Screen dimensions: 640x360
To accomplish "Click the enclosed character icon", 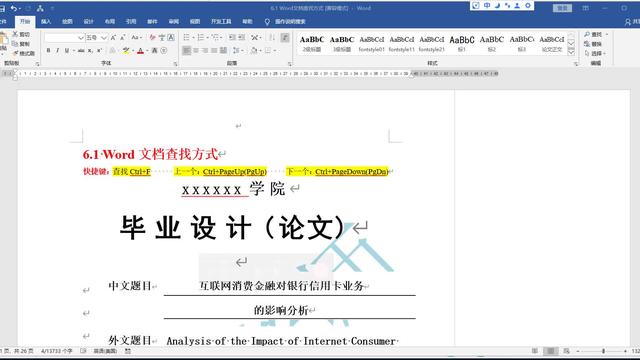I will click(164, 51).
